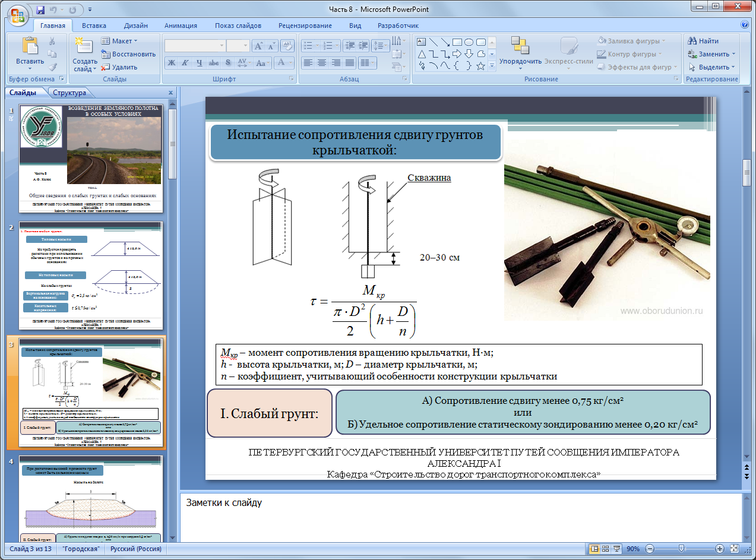Choose the five-point star shape
The width and height of the screenshot is (756, 560).
(481, 66)
